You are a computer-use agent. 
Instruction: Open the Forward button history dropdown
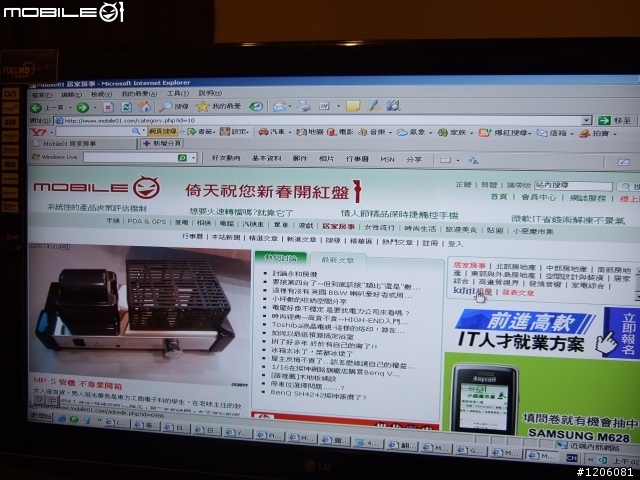(95, 108)
